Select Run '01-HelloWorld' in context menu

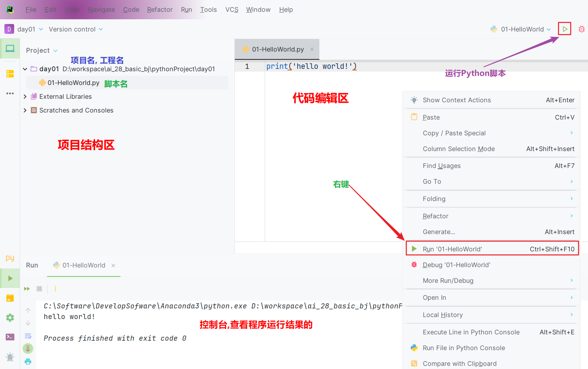(492, 249)
